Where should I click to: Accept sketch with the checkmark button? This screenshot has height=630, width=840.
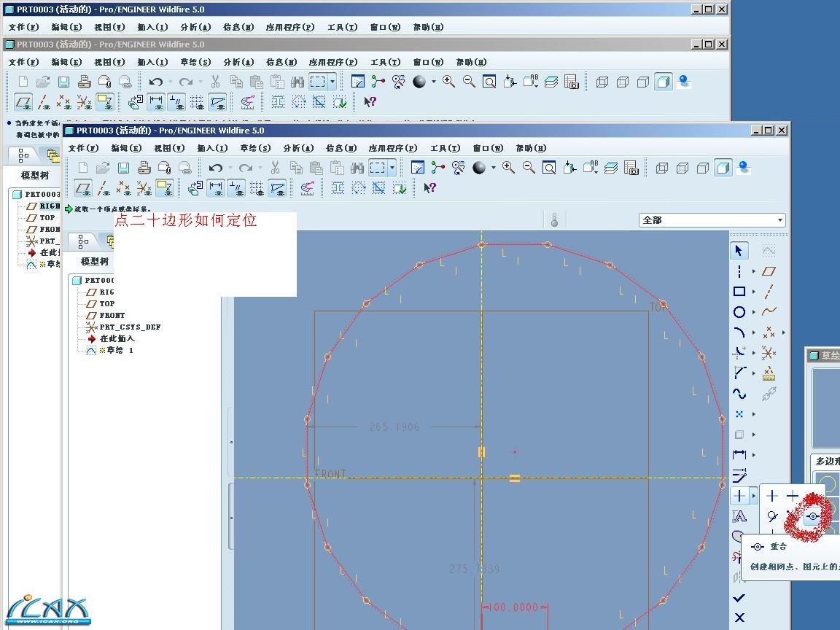(x=739, y=598)
